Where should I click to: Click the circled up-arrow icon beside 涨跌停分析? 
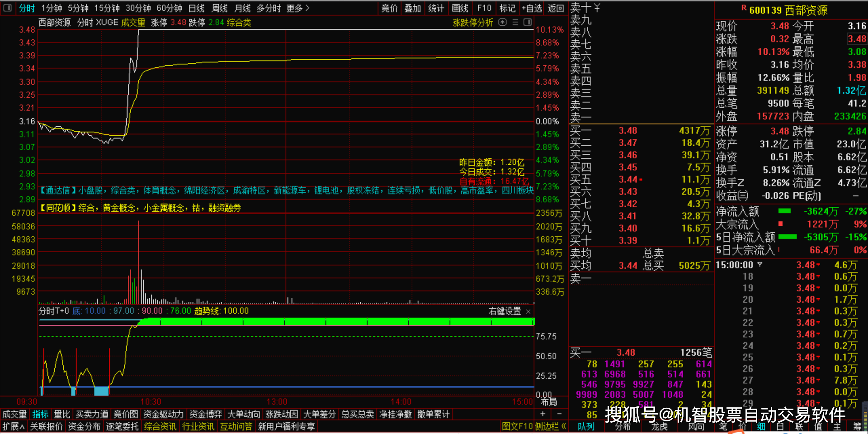coord(502,22)
